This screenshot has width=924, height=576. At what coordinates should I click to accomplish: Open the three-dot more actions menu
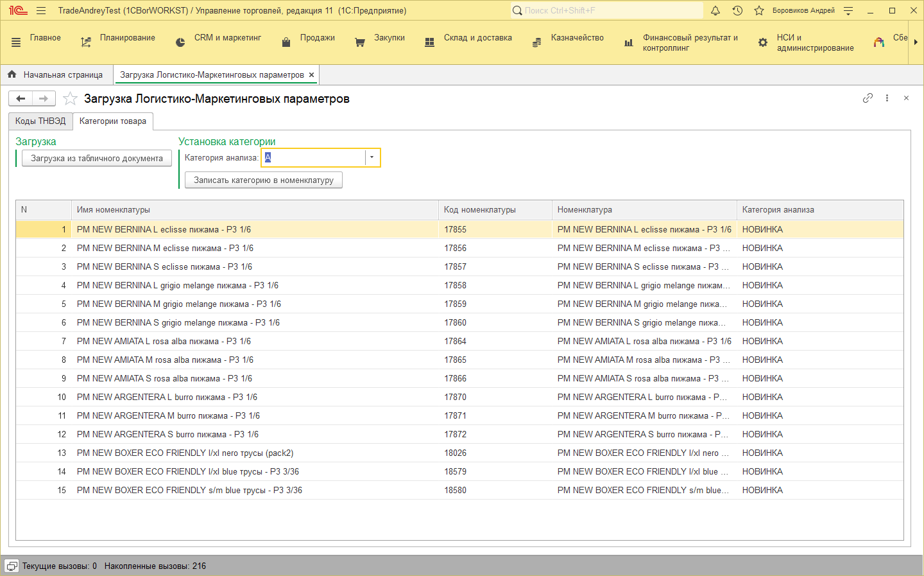pyautogui.click(x=887, y=98)
